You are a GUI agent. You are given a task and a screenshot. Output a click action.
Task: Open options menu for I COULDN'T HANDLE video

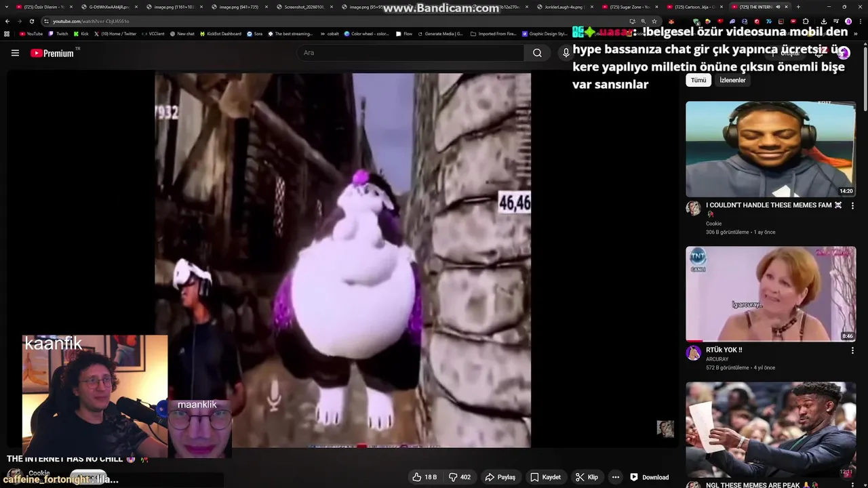point(852,205)
